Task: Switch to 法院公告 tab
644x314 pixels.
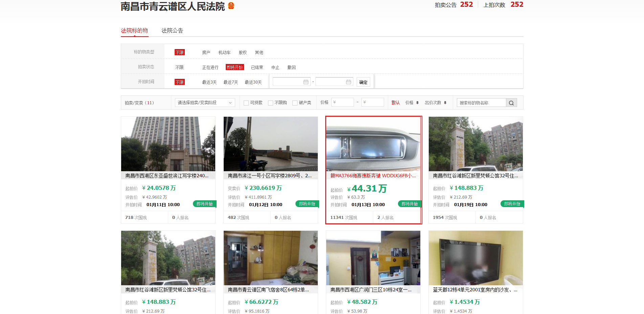Action: pyautogui.click(x=172, y=30)
